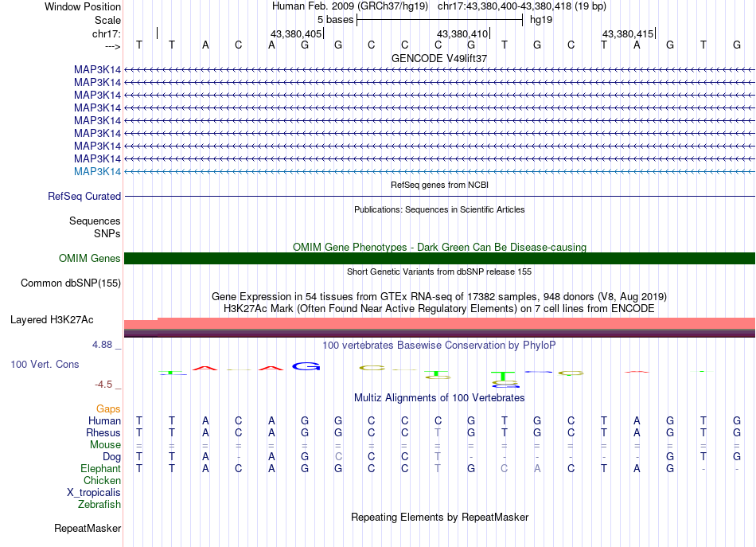
Task: Select the Scale track label
Action: click(x=107, y=20)
